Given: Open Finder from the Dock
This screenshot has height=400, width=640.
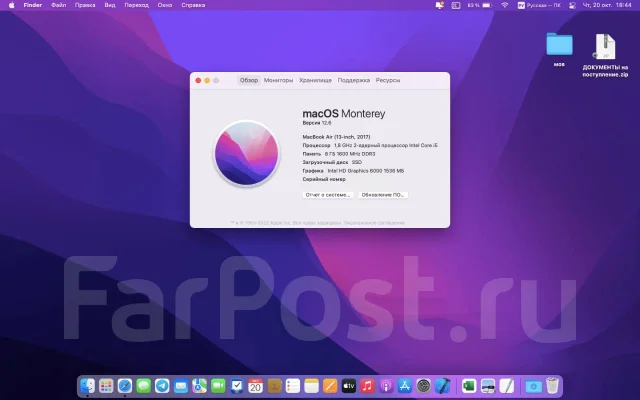Looking at the screenshot, I should coord(87,386).
